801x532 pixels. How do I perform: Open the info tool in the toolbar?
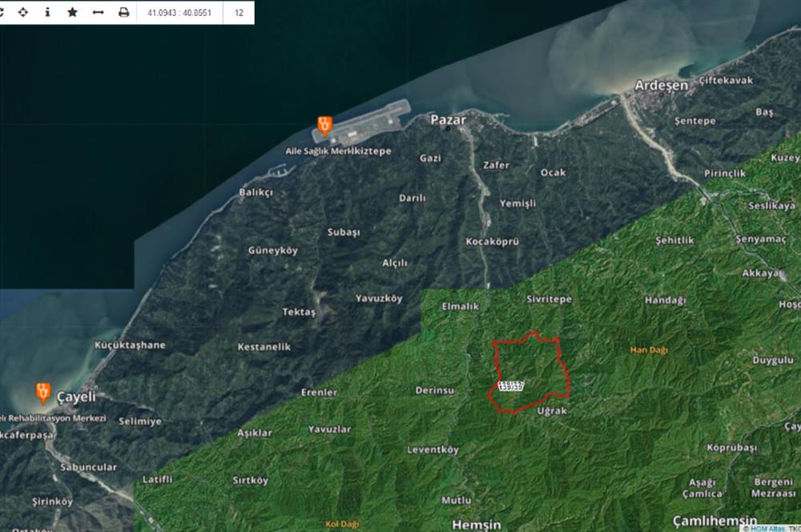[x=47, y=13]
